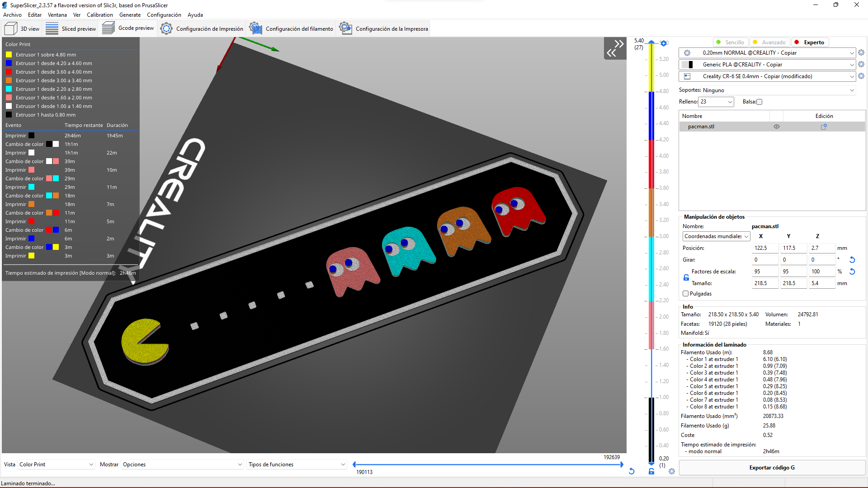Click the Nombre column header

[724, 116]
